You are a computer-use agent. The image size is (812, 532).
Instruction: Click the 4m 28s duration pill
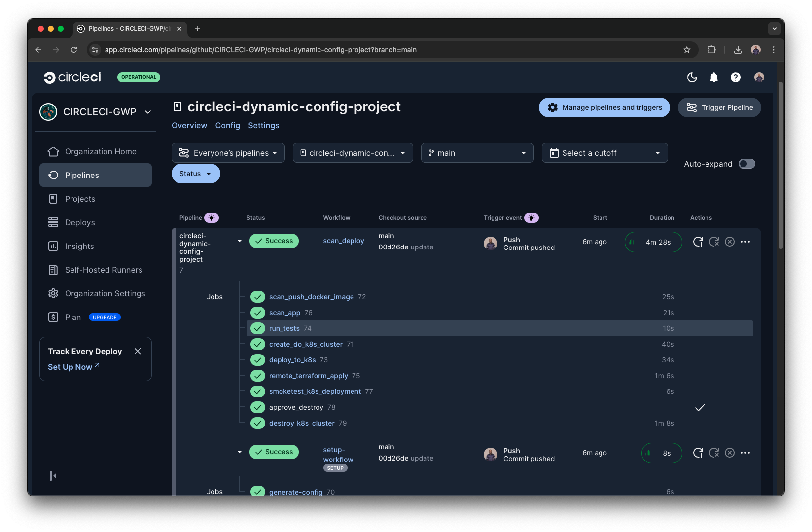pos(653,242)
